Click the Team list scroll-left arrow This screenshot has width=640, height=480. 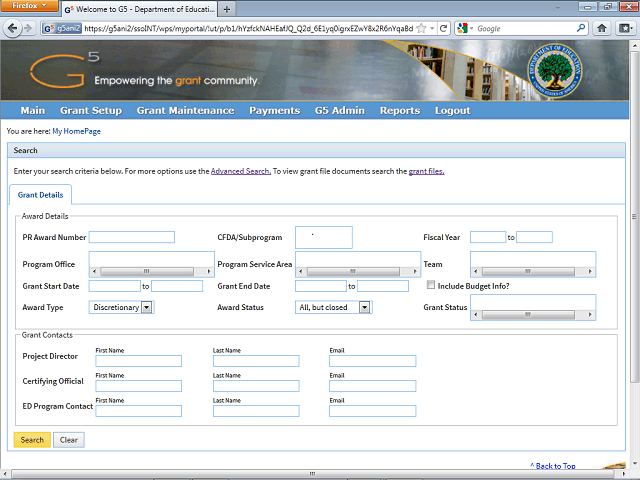(x=476, y=271)
